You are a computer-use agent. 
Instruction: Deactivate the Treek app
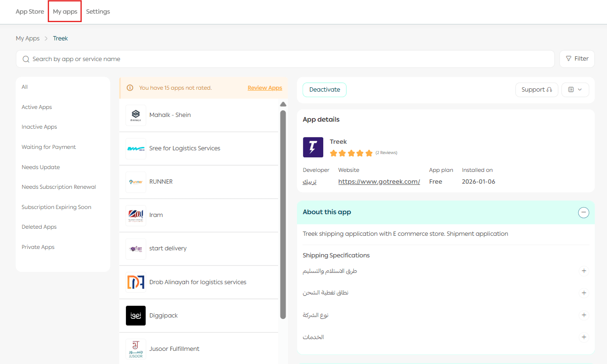(x=325, y=90)
